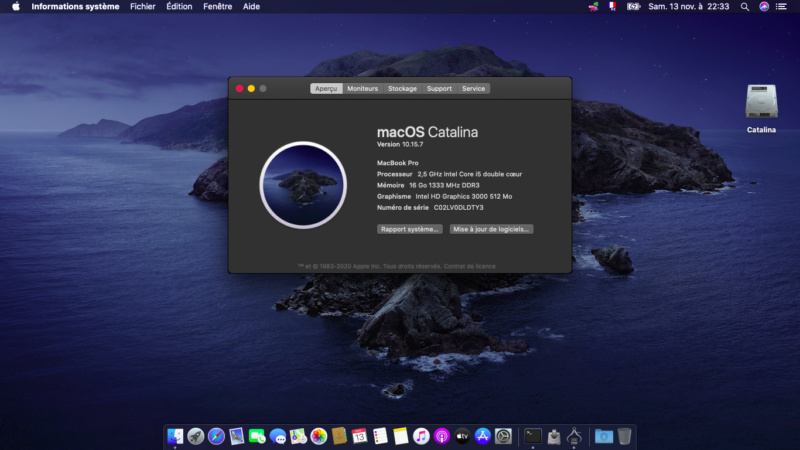Switch to the Service tab
The height and width of the screenshot is (450, 800).
[473, 89]
